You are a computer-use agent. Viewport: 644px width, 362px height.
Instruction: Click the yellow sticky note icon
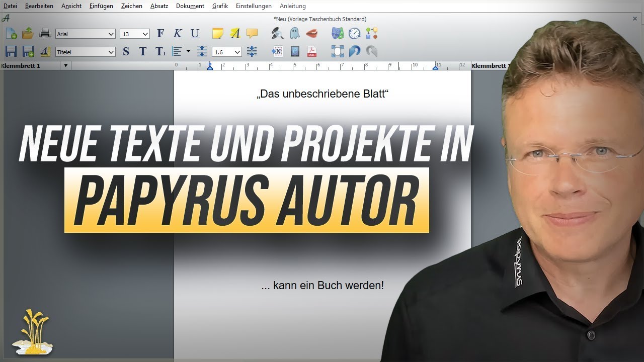218,34
